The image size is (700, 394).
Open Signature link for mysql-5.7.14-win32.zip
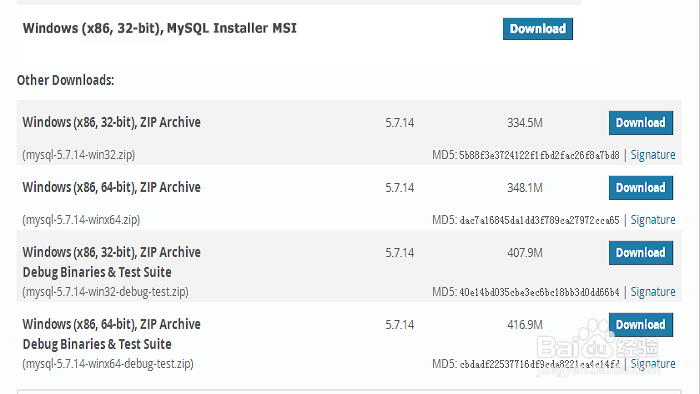coord(653,155)
